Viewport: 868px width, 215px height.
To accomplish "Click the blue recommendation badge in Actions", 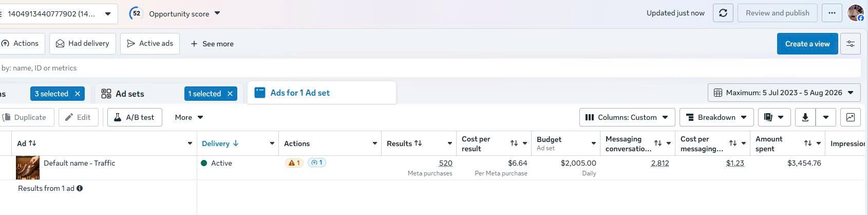I will point(316,163).
